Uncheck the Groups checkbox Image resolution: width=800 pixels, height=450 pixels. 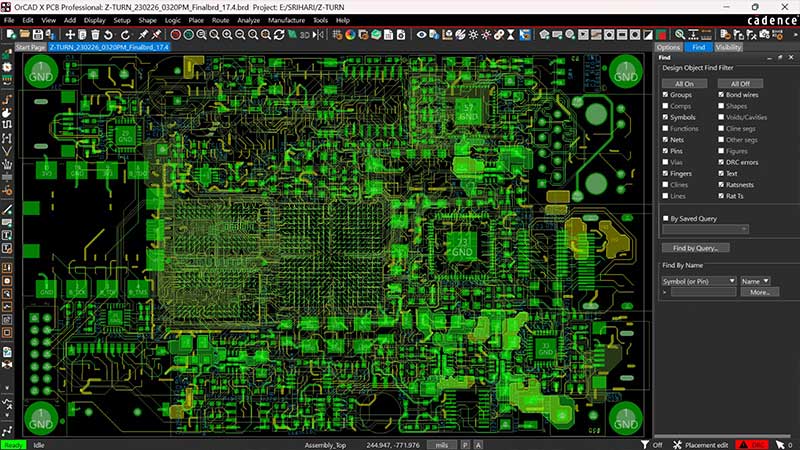[x=665, y=95]
